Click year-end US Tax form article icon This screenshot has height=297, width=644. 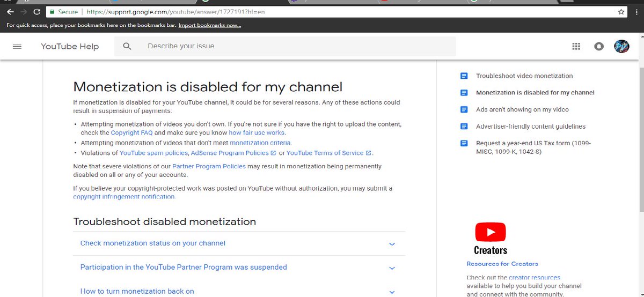point(464,144)
